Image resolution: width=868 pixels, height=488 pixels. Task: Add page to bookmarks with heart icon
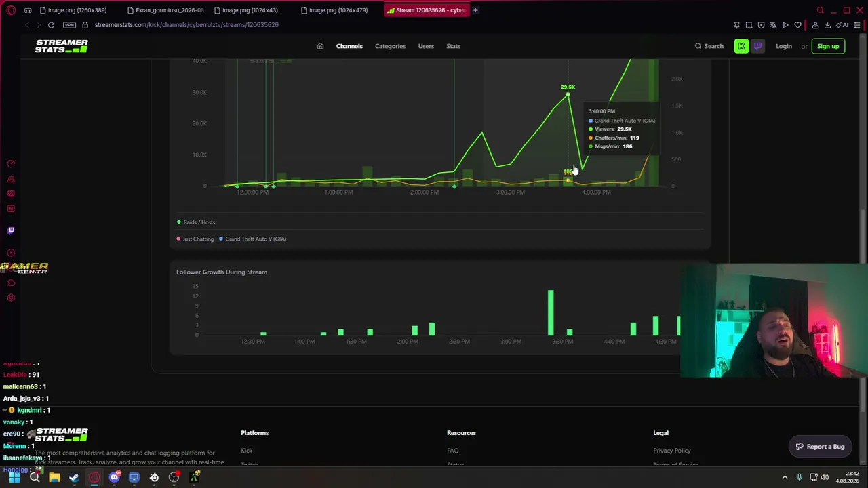[x=797, y=25]
